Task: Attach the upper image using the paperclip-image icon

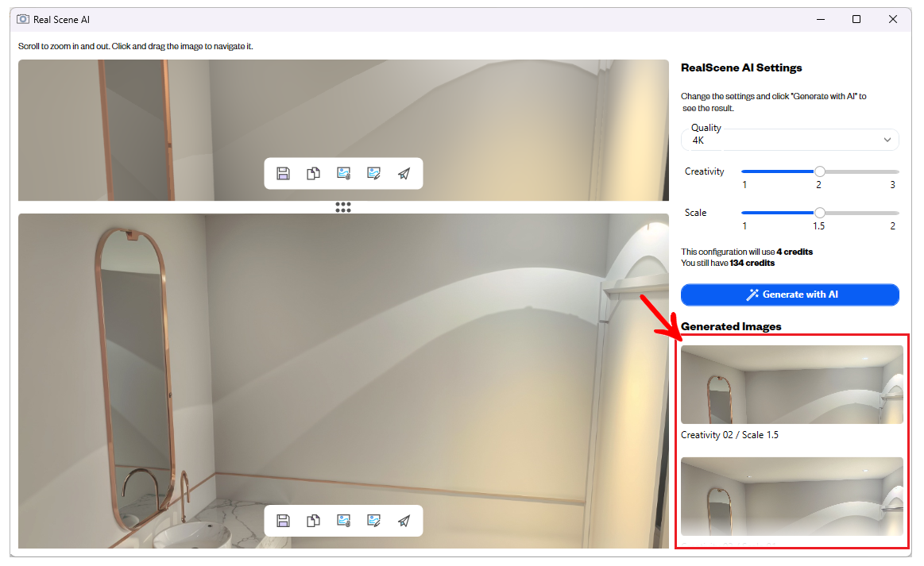Action: 343,173
